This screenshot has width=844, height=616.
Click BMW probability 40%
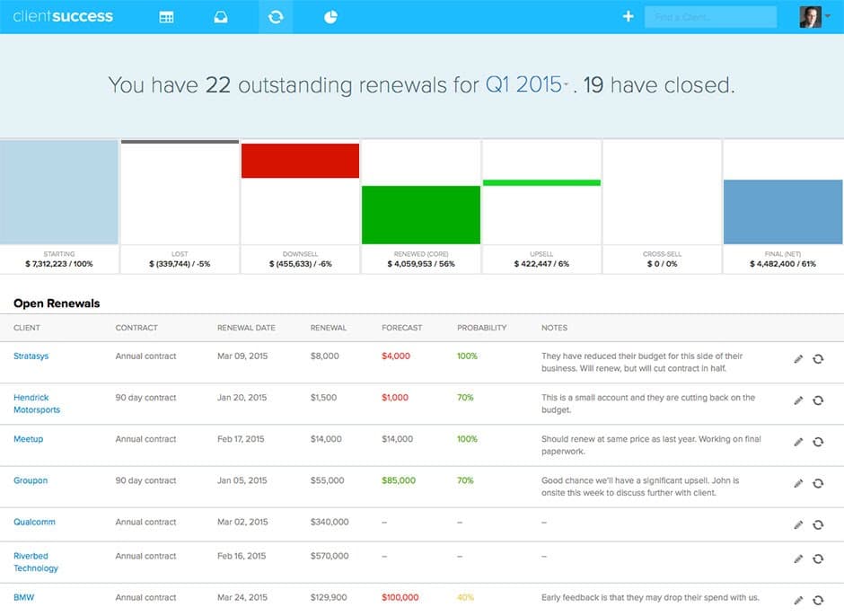tap(465, 597)
